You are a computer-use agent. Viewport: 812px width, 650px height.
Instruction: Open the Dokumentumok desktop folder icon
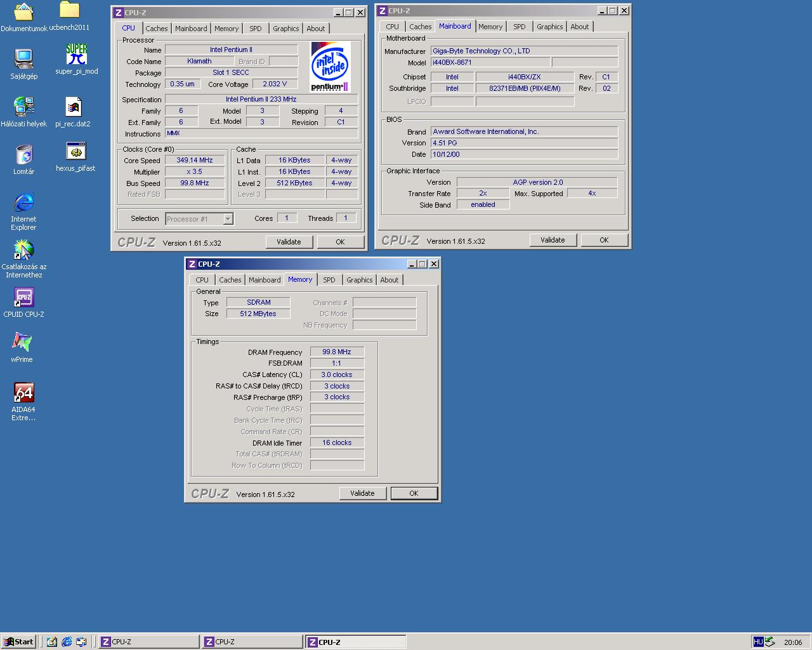(23, 11)
